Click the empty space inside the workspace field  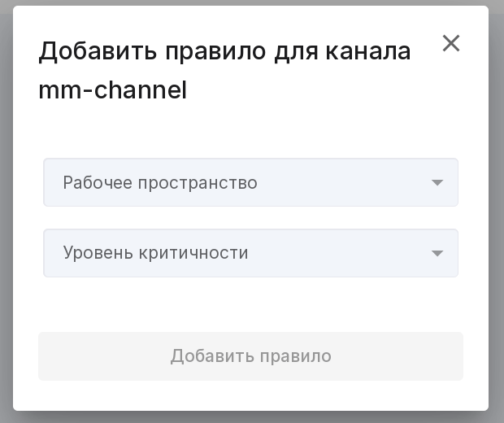pyautogui.click(x=344, y=182)
